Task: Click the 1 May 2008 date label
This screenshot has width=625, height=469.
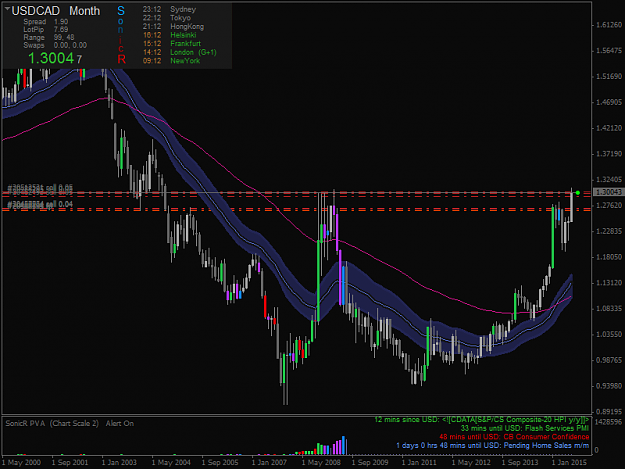Action: (321, 463)
